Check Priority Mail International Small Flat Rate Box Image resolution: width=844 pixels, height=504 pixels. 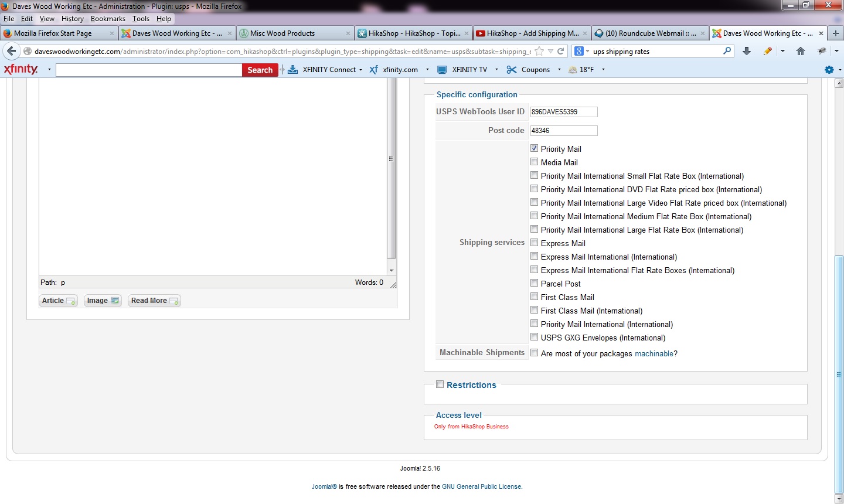[x=535, y=175]
